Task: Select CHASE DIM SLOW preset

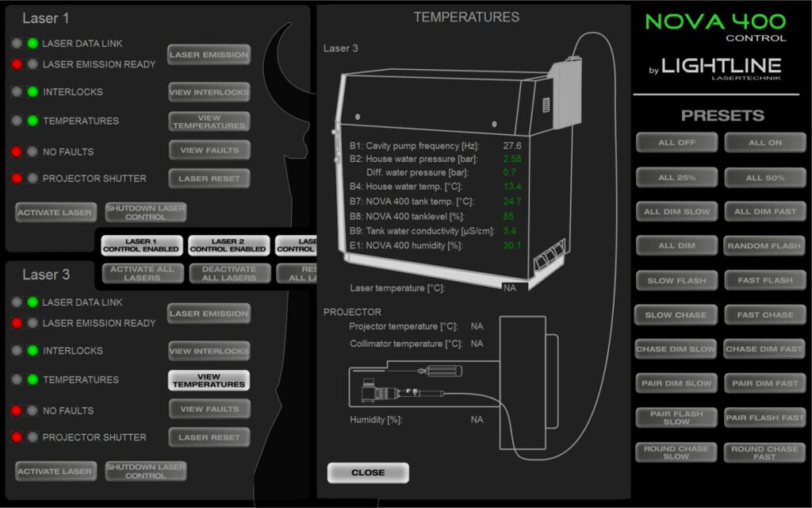Action: click(x=676, y=349)
